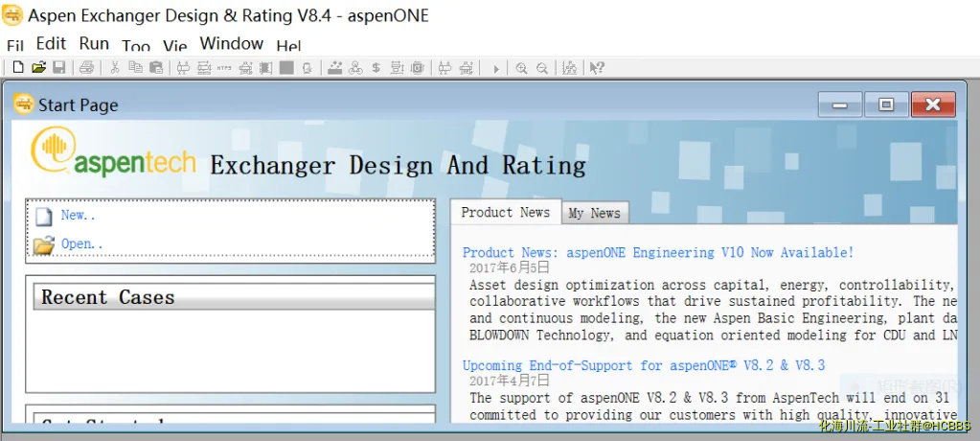Click the Print toolbar icon
980x441 pixels.
coord(86,68)
